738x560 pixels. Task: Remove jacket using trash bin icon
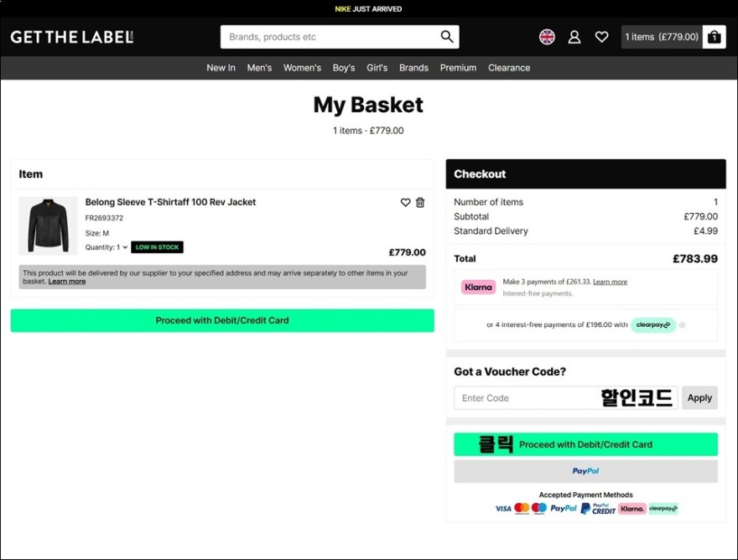click(x=420, y=202)
